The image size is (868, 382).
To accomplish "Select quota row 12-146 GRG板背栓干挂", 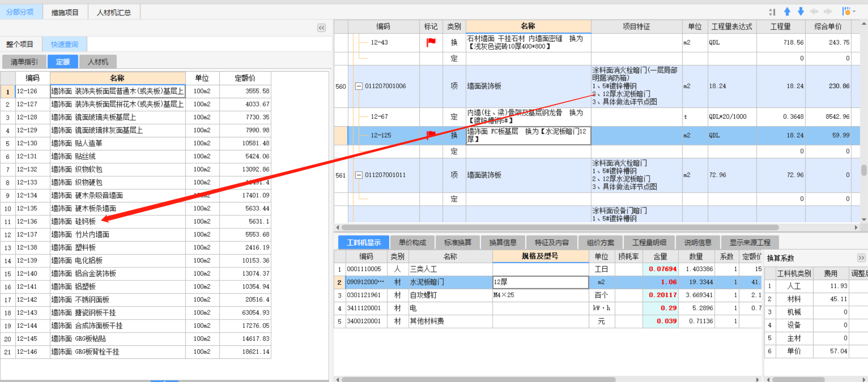I will [136, 352].
